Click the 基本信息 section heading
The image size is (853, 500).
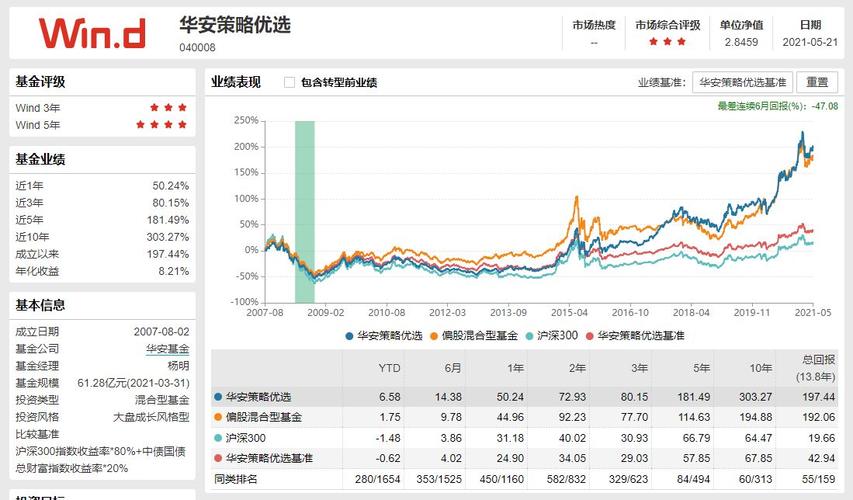(40, 305)
